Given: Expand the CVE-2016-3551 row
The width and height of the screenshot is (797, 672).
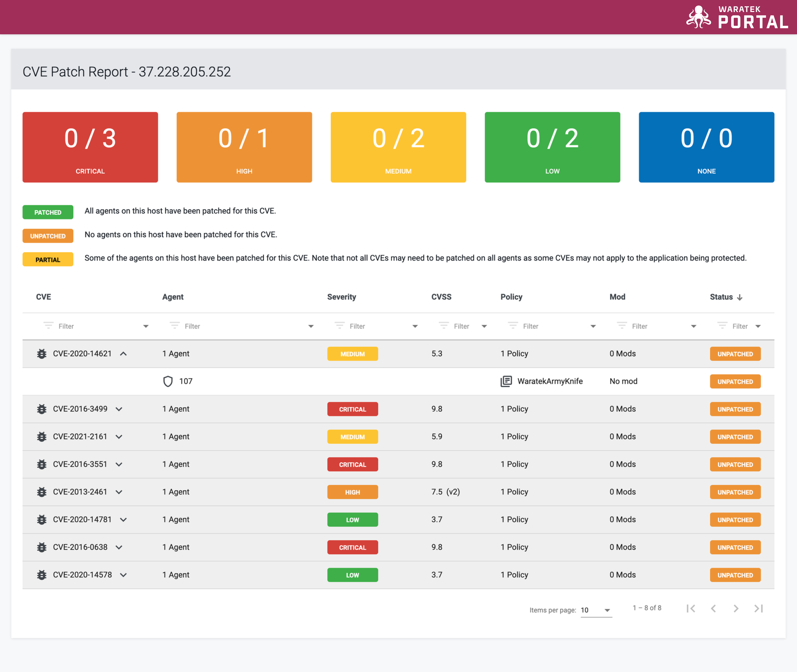Looking at the screenshot, I should [119, 464].
